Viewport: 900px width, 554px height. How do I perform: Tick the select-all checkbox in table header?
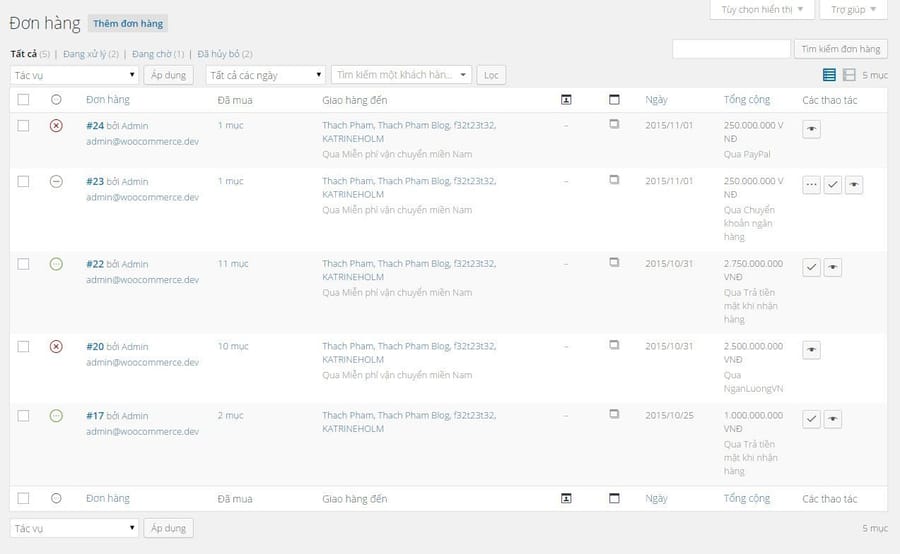tap(23, 99)
